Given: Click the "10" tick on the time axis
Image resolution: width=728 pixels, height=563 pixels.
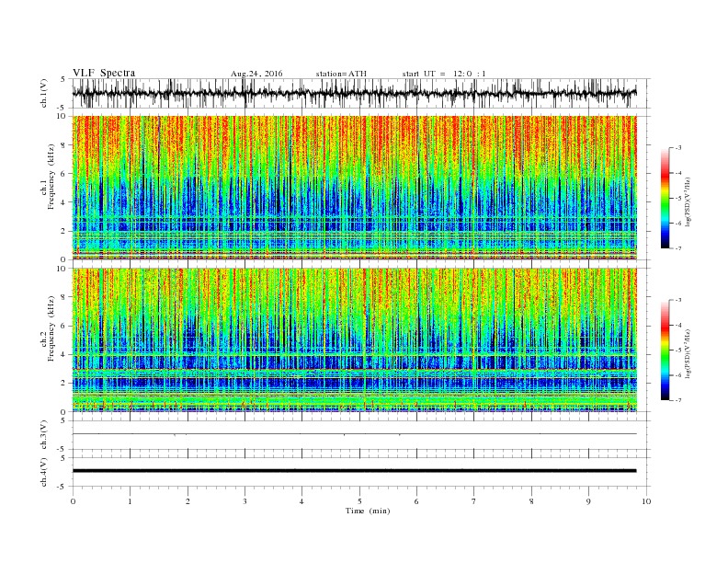Looking at the screenshot, I should click(646, 501).
